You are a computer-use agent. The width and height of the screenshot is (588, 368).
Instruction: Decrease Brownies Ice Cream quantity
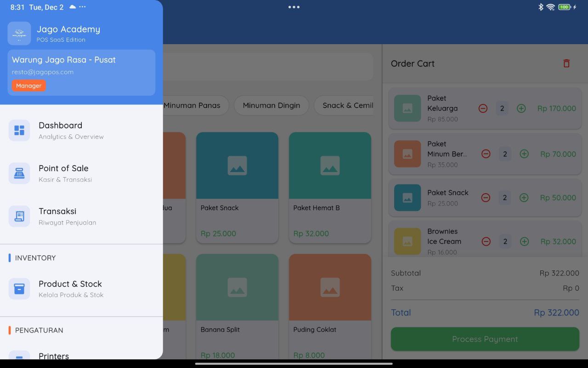(486, 241)
